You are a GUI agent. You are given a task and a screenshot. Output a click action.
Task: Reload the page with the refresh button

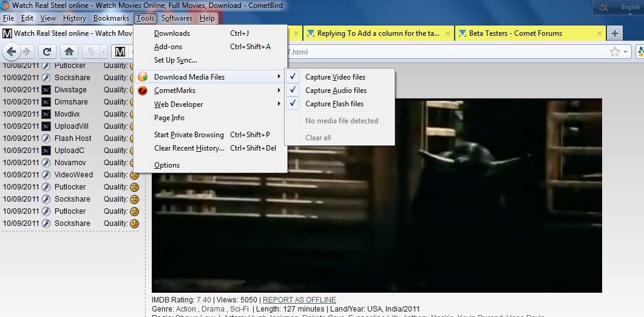[47, 52]
